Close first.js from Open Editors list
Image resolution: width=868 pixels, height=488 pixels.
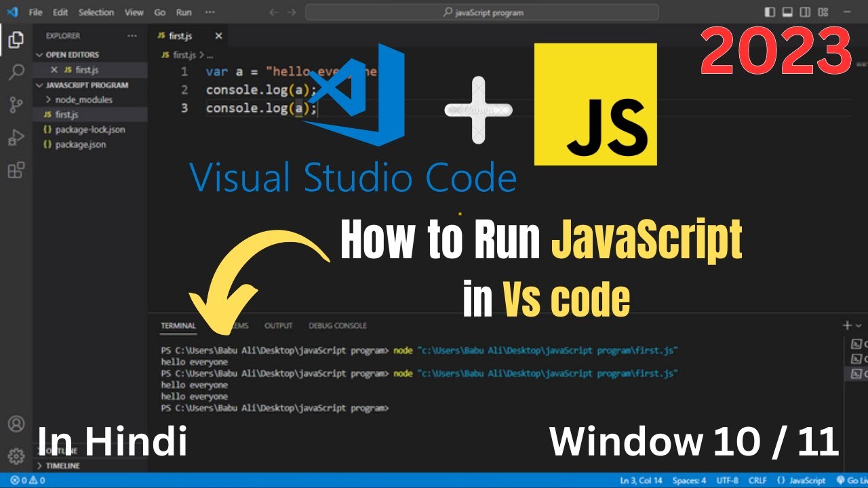54,70
